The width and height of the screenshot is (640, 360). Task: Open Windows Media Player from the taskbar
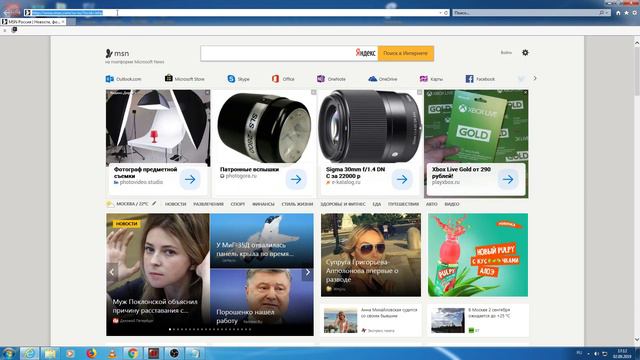pos(70,353)
